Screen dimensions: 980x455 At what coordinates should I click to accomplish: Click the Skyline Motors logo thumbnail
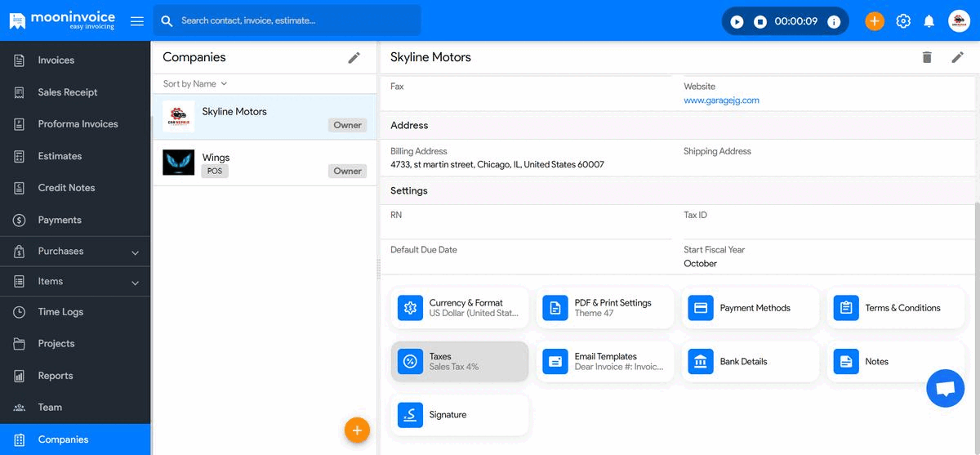[178, 117]
